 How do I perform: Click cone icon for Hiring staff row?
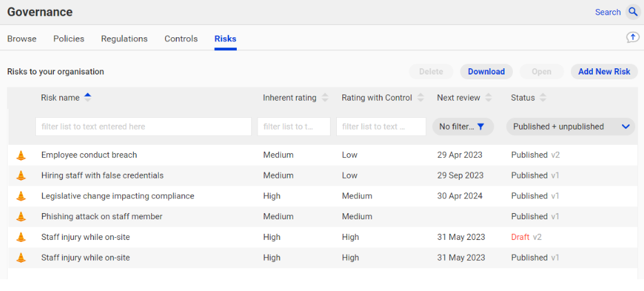coord(21,176)
